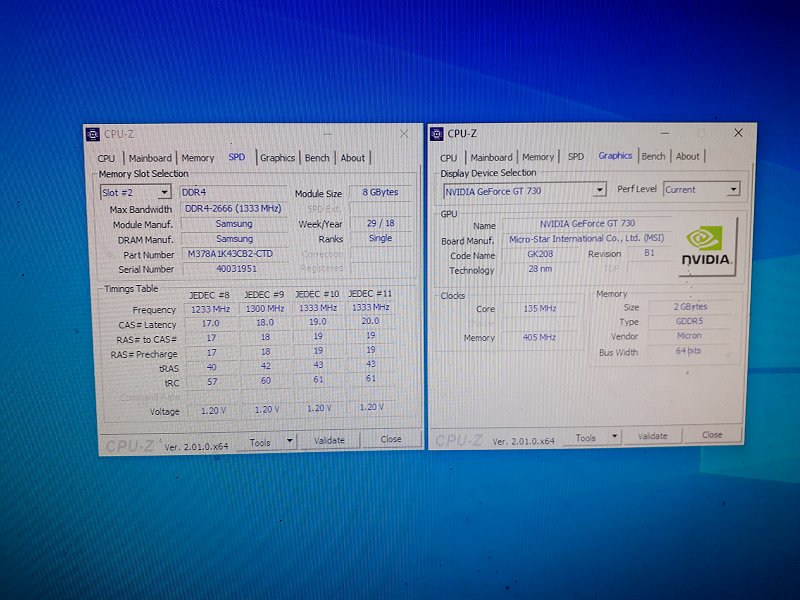
Task: Open the Mainboard tab in right CPU-Z window
Action: click(491, 157)
